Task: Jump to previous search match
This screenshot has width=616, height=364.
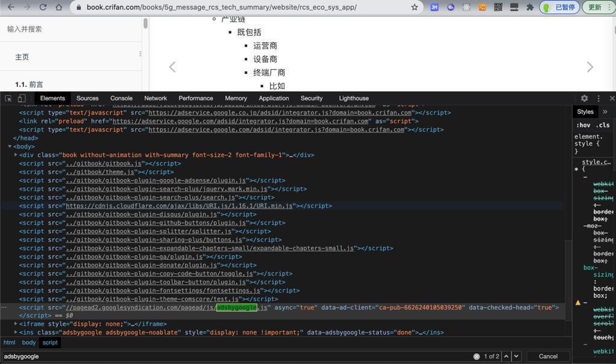Action: [x=507, y=357]
